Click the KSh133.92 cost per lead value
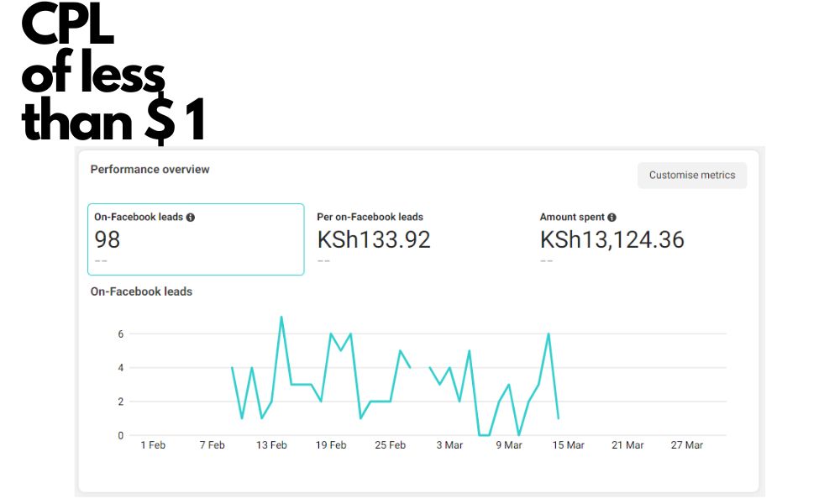Viewport: 840px width, 504px height. coord(374,240)
